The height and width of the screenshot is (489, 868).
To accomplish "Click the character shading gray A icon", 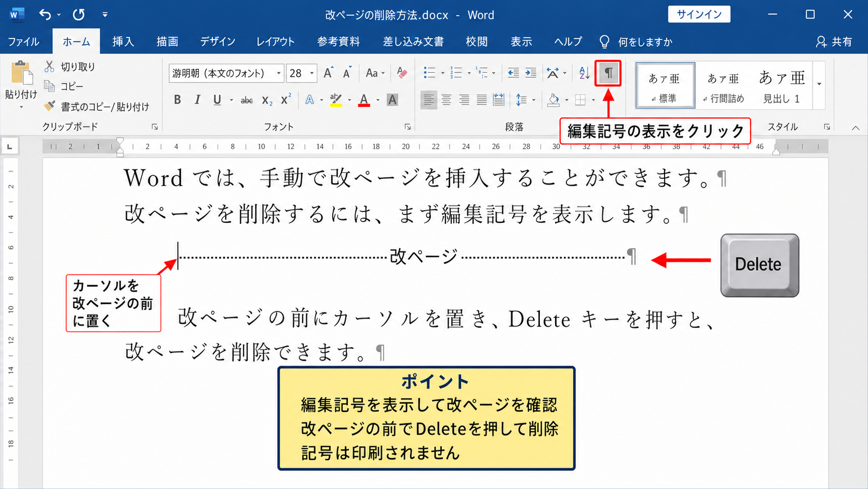I will [392, 100].
